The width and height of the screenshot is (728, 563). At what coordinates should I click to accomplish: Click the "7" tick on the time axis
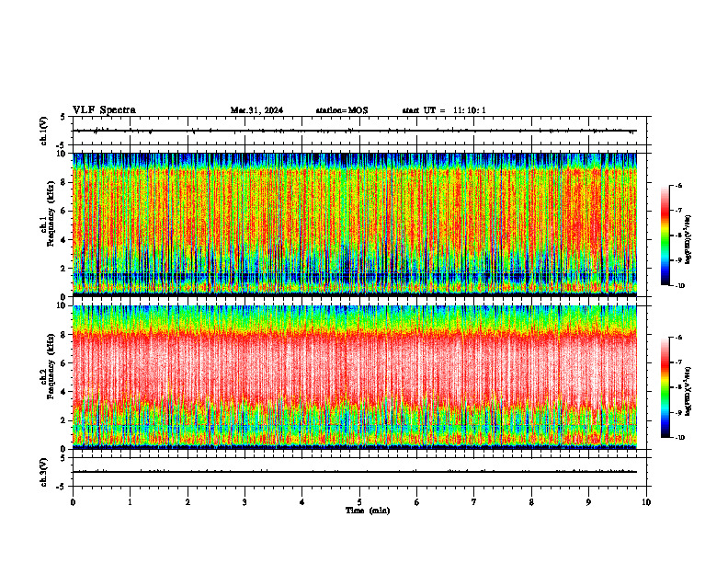click(474, 502)
